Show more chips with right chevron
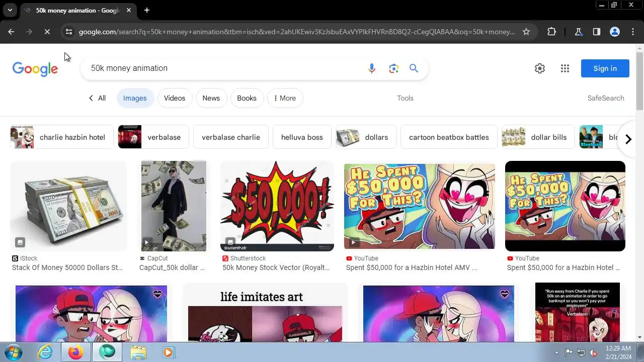The height and width of the screenshot is (362, 644). click(628, 139)
